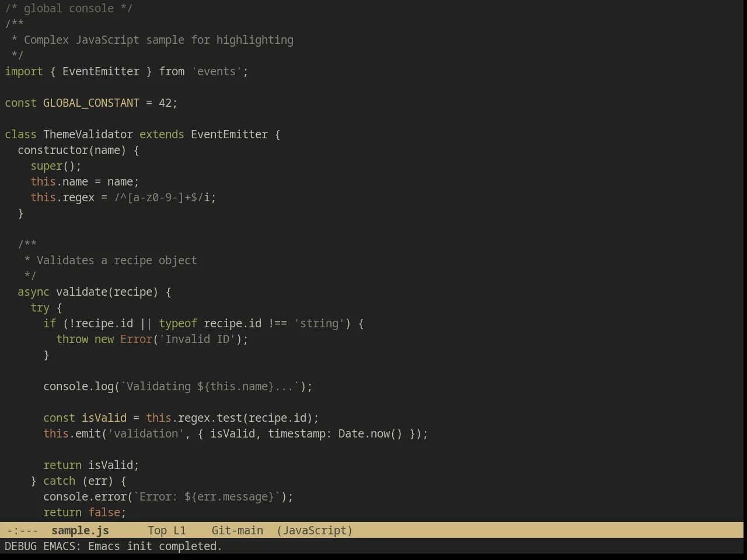Screen dimensions: 747x560
Task: Click the 'Error: ${err.message}' template string
Action: pyautogui.click(x=207, y=497)
